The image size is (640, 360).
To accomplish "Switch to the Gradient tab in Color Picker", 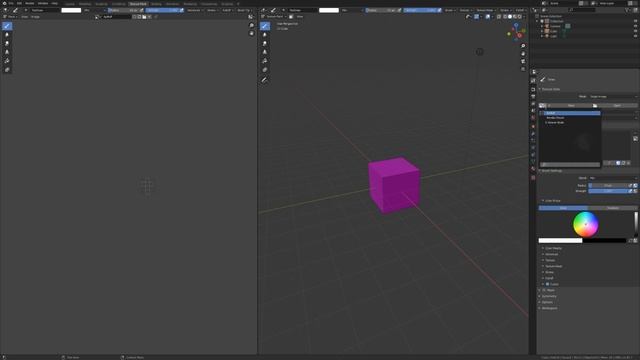I will pyautogui.click(x=613, y=208).
